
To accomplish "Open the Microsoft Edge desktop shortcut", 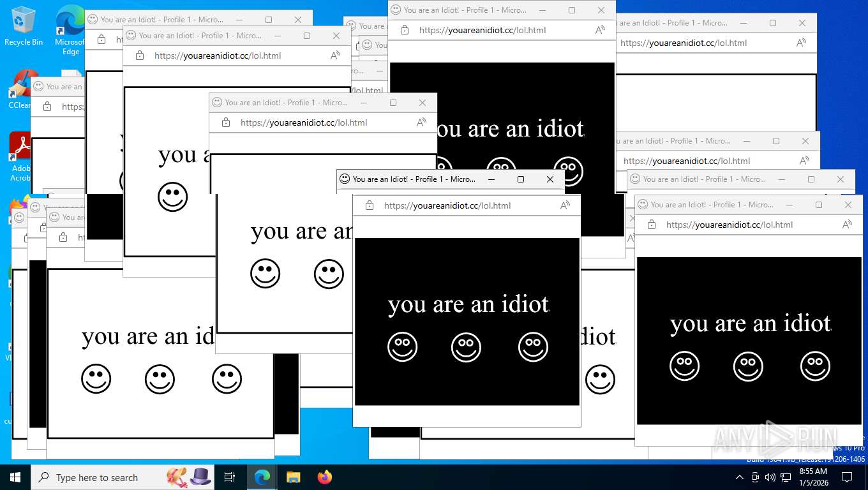I will 71,30.
